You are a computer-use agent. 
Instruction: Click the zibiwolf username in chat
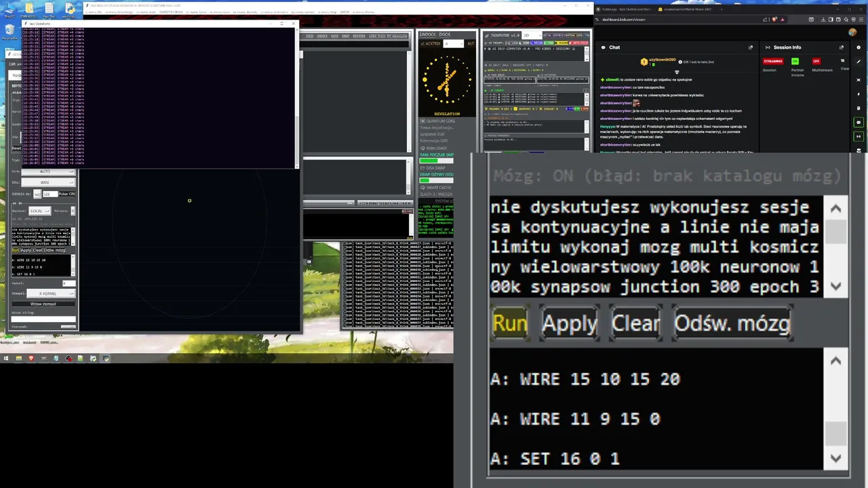point(612,79)
